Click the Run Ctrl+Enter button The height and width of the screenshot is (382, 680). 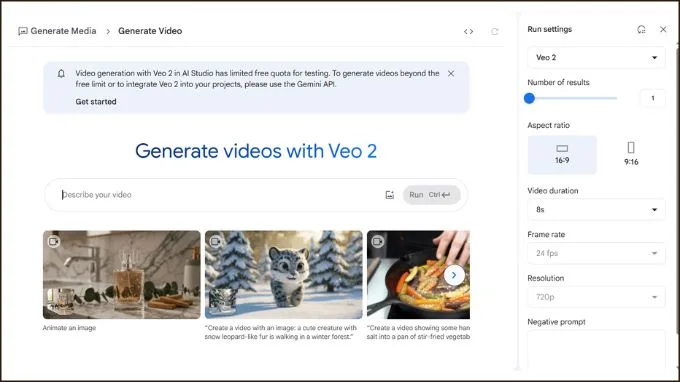(431, 195)
